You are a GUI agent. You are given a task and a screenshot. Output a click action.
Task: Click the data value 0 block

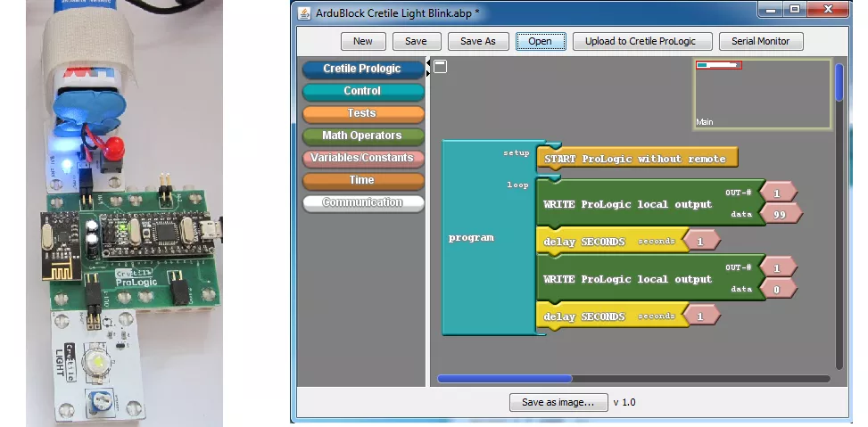(x=778, y=290)
